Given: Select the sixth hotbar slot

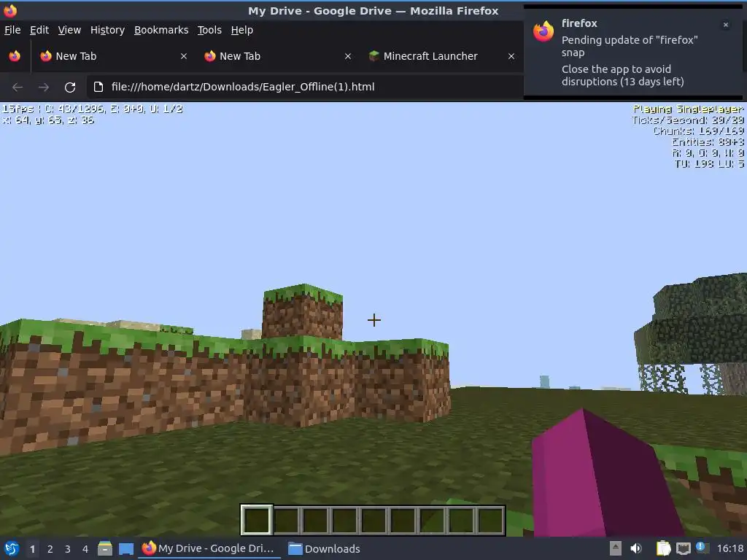Looking at the screenshot, I should coord(403,520).
